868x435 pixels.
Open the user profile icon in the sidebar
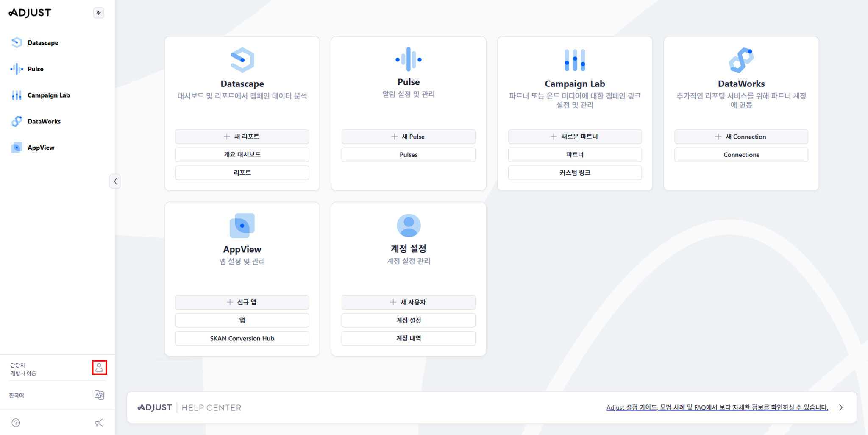pyautogui.click(x=99, y=367)
